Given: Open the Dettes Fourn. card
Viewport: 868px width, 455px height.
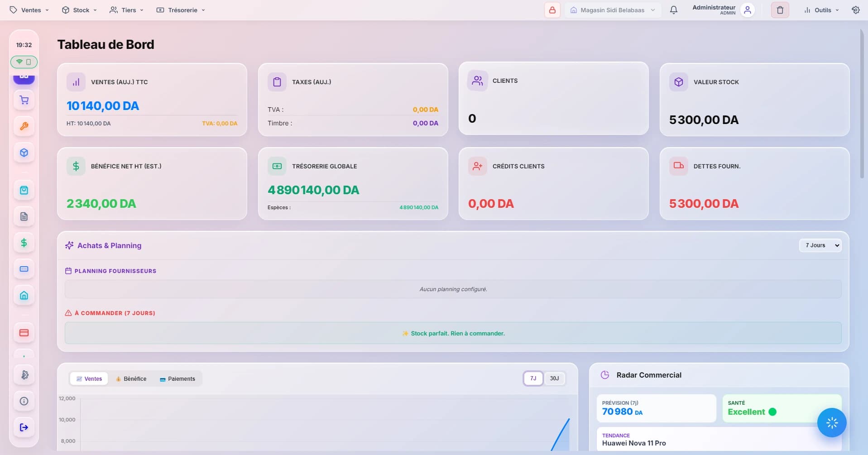Looking at the screenshot, I should pyautogui.click(x=754, y=184).
